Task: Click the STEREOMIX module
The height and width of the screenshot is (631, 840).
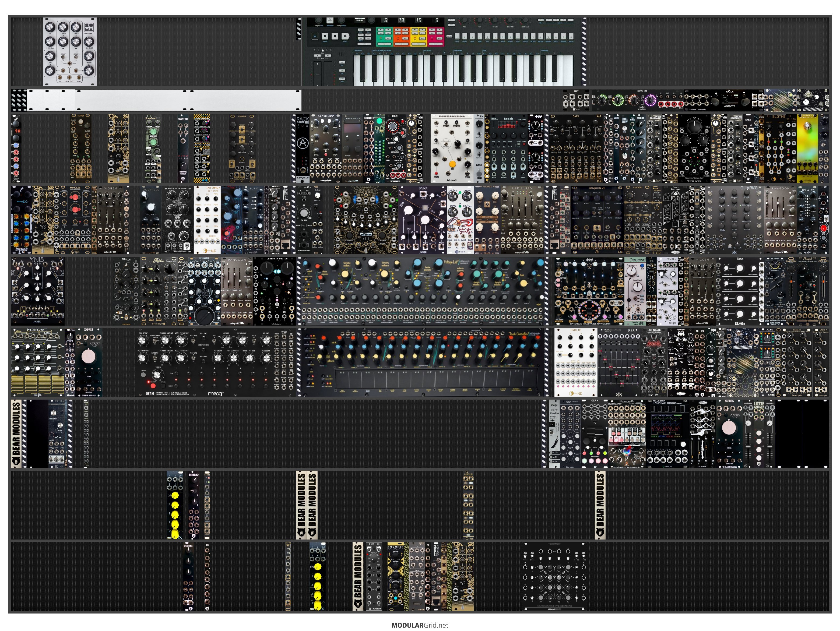Action: coord(188,576)
